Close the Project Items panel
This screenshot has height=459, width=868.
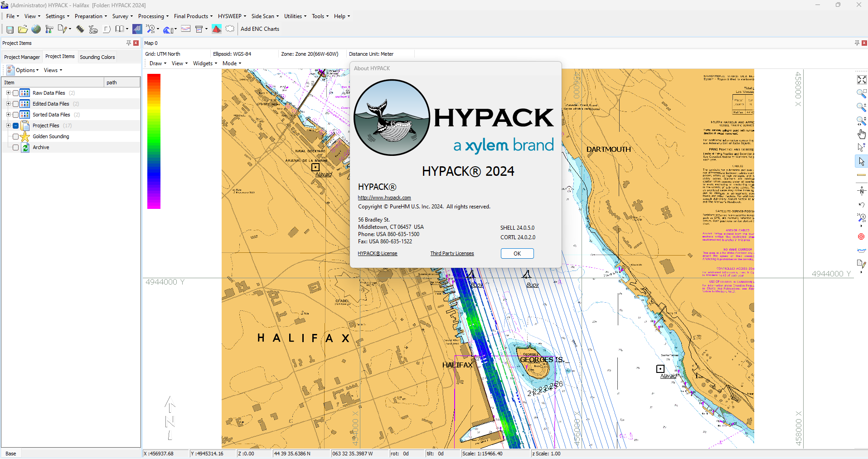(x=136, y=43)
